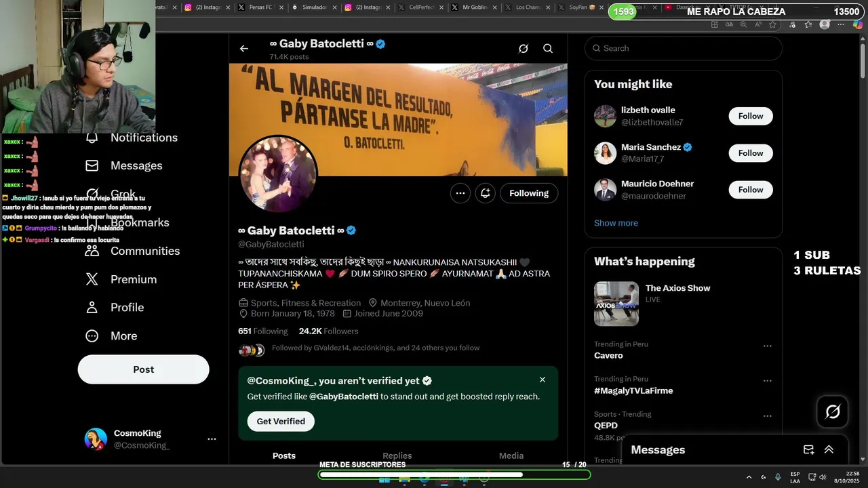
Task: Click Show more under You might like
Action: point(616,223)
